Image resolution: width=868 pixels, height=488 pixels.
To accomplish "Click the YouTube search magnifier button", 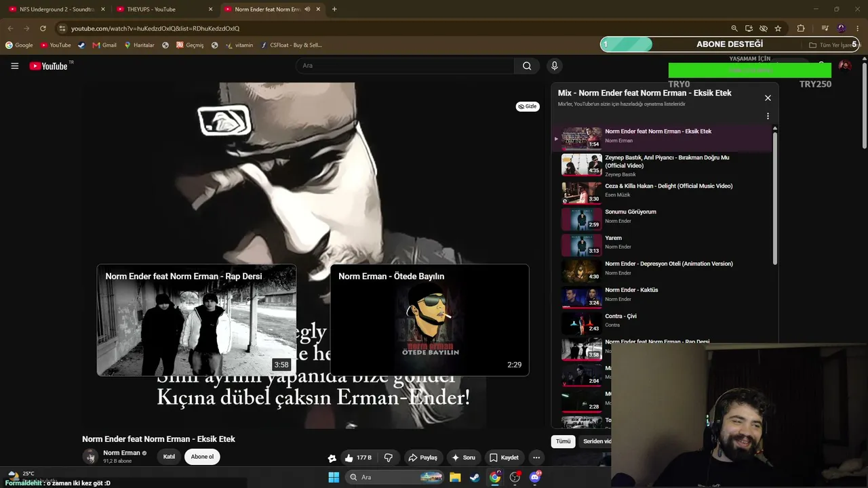I will click(x=527, y=66).
